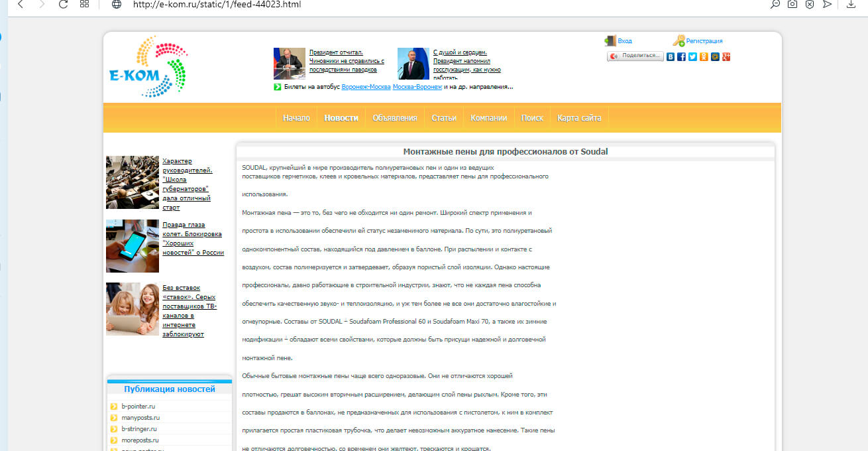Click the door login icon
The width and height of the screenshot is (868, 451).
point(610,40)
